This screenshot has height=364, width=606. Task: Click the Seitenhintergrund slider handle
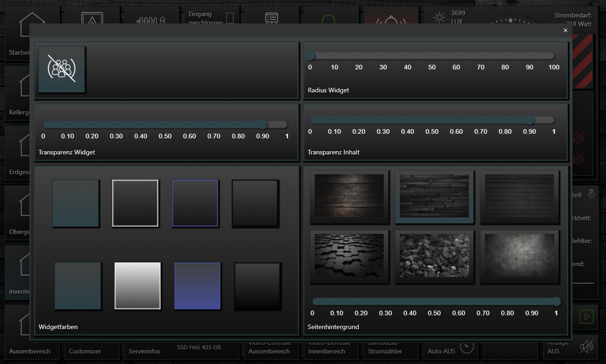(556, 301)
